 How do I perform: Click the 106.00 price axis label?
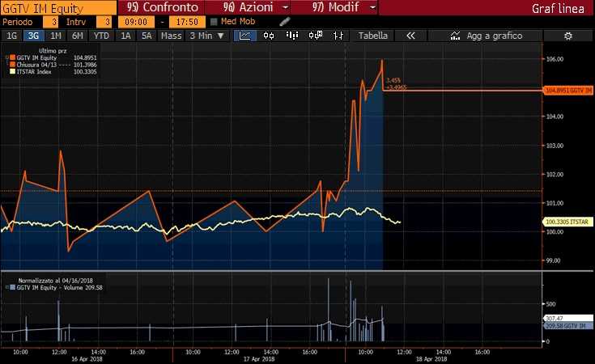[555, 59]
